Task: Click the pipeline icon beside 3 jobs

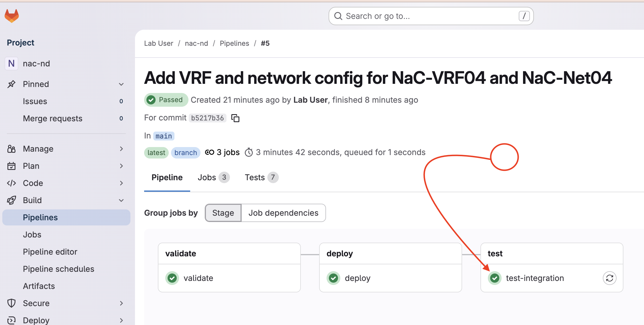Action: pos(210,152)
